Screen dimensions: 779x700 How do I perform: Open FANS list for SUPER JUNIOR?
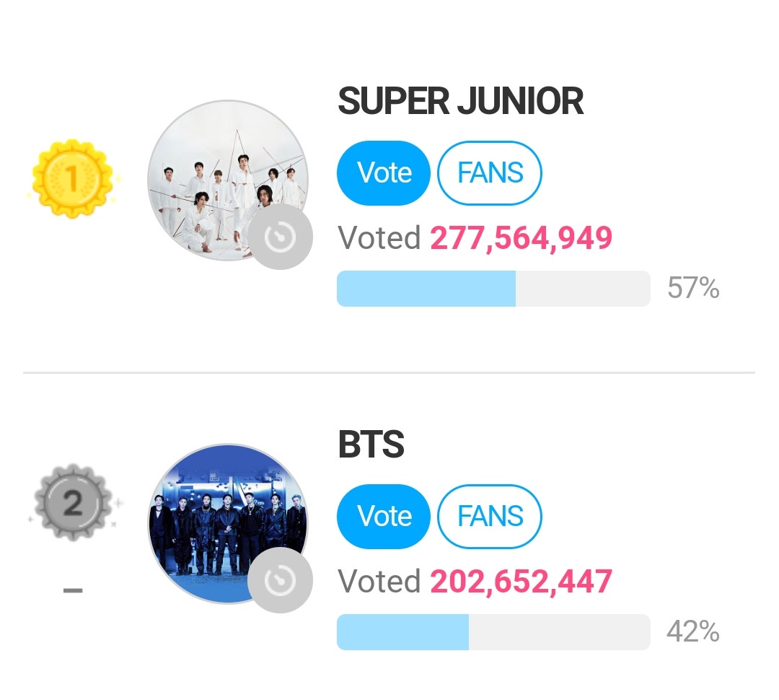(x=490, y=172)
